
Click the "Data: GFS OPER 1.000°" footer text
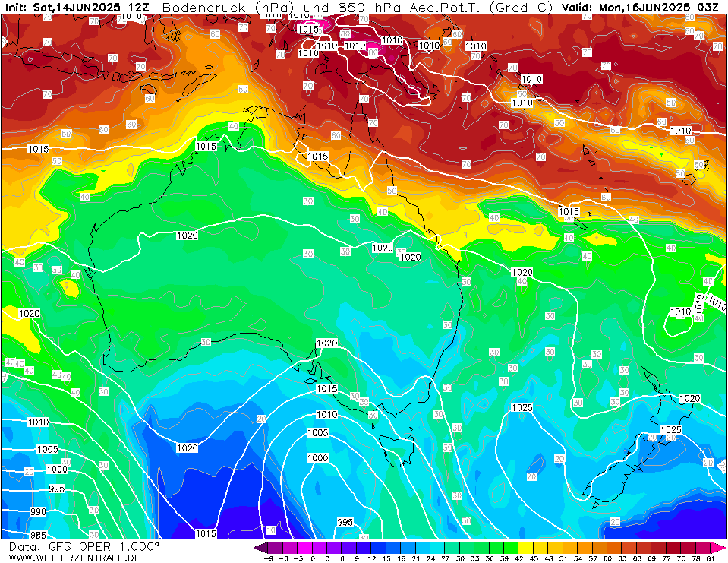(84, 547)
